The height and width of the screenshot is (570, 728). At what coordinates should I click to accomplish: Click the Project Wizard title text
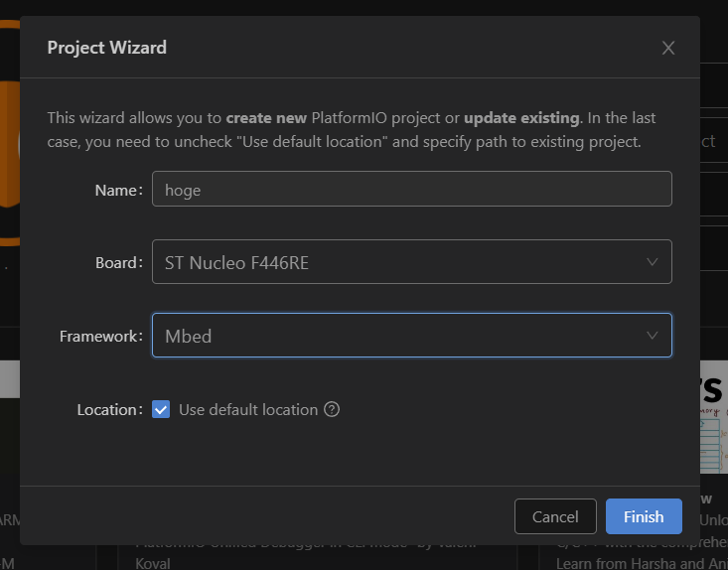point(107,48)
